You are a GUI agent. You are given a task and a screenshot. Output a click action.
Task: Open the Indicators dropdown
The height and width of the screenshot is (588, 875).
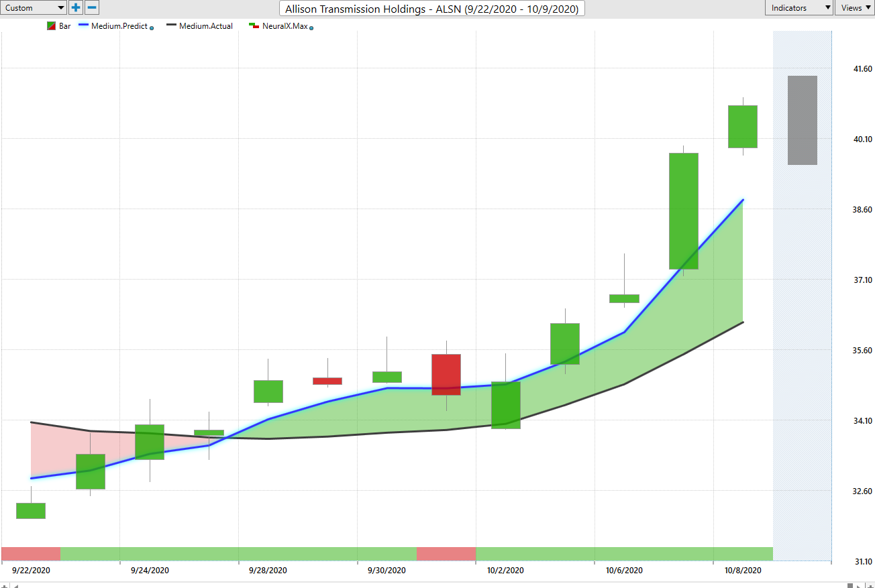[x=799, y=8]
